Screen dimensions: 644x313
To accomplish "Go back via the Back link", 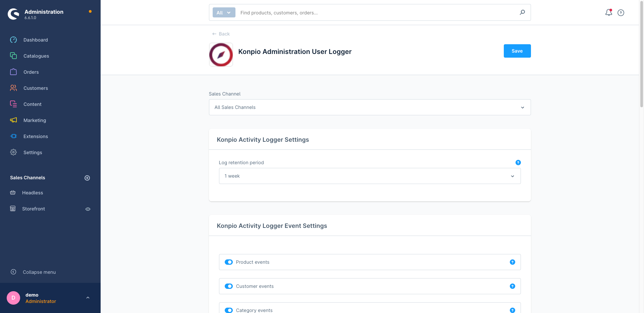I will pyautogui.click(x=221, y=34).
